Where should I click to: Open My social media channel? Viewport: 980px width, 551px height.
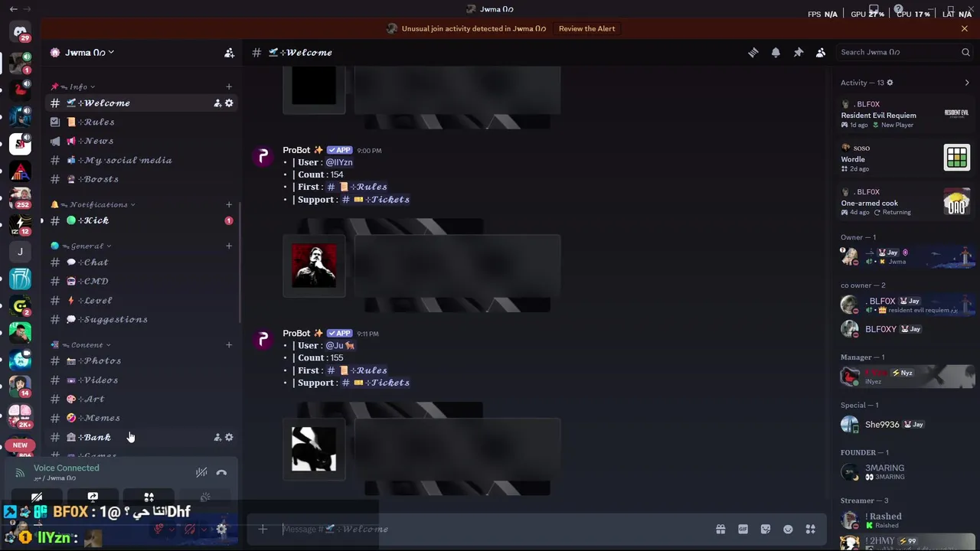[x=142, y=160]
